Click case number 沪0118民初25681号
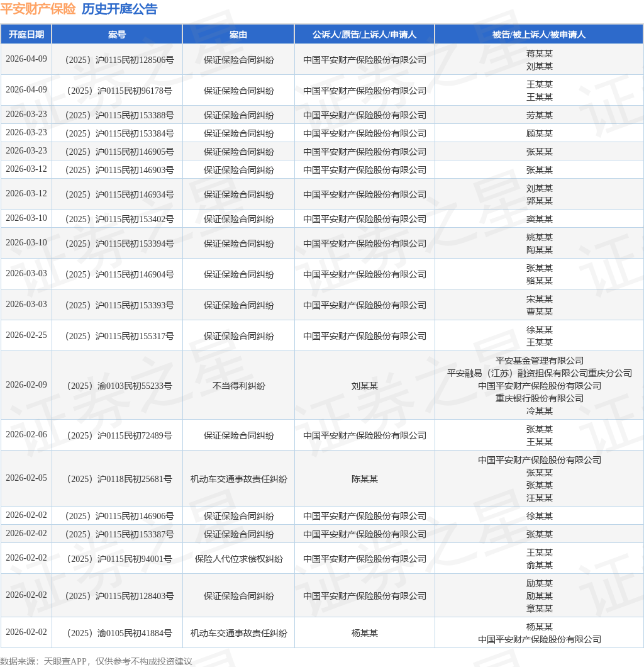The height and width of the screenshot is (667, 644). 119,479
